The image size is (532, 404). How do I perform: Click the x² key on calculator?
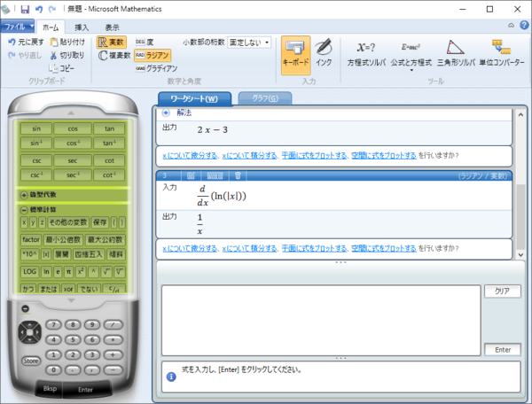[81, 271]
